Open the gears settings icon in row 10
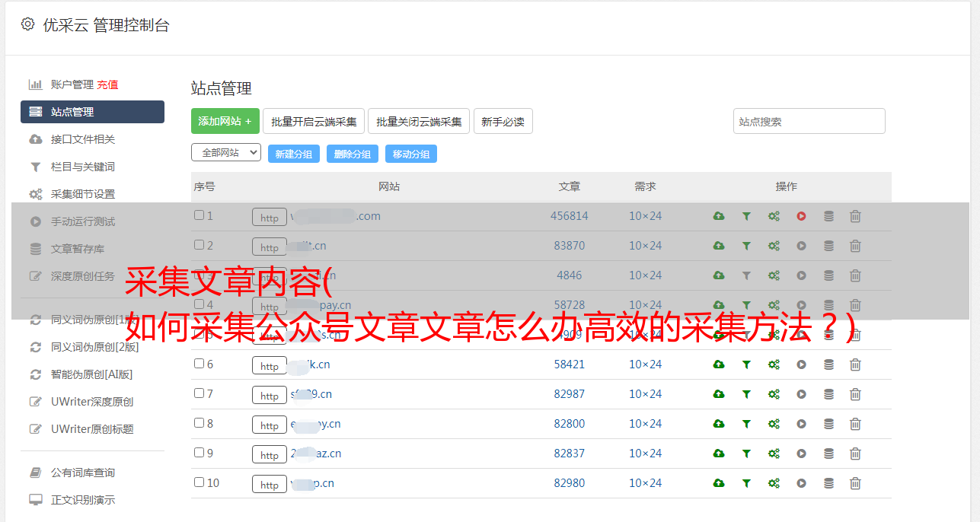The image size is (980, 522). point(774,483)
